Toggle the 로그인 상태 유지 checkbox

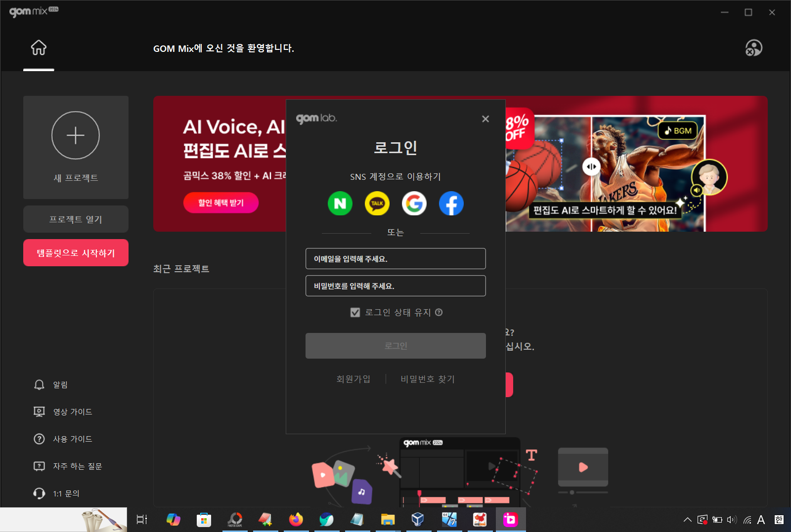coord(355,312)
